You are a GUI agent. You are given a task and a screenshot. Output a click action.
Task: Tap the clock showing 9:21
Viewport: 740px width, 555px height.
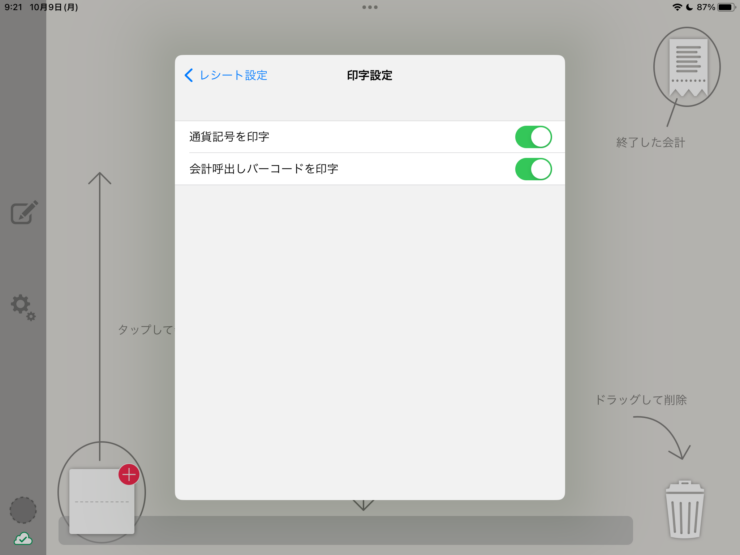13,7
